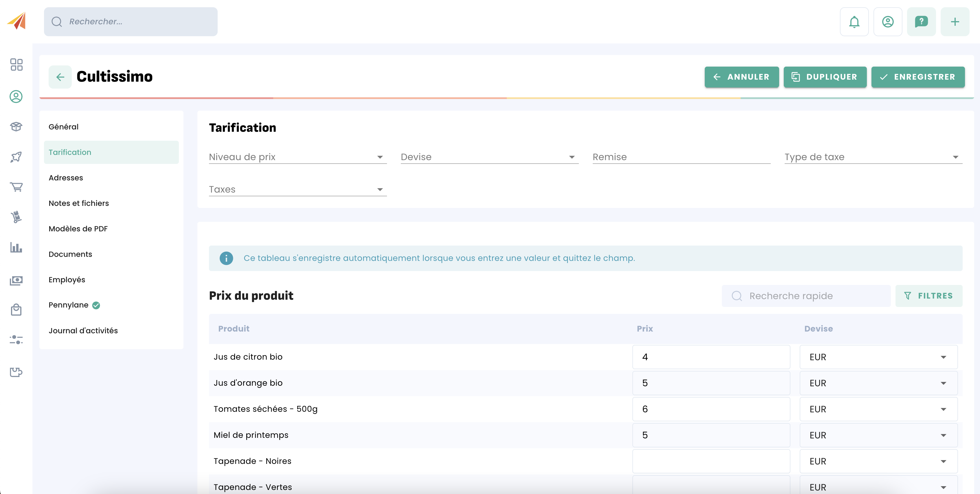Viewport: 980px width, 494px height.
Task: Open the Taxes dropdown
Action: pyautogui.click(x=298, y=189)
